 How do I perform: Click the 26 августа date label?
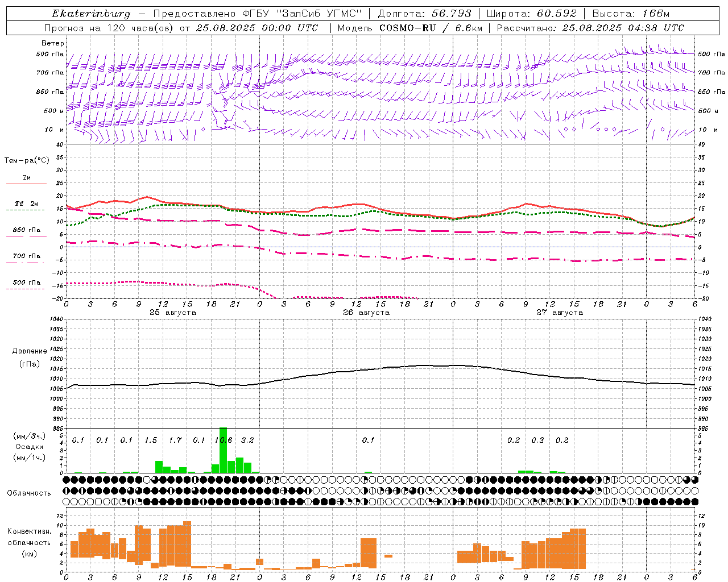pyautogui.click(x=366, y=313)
